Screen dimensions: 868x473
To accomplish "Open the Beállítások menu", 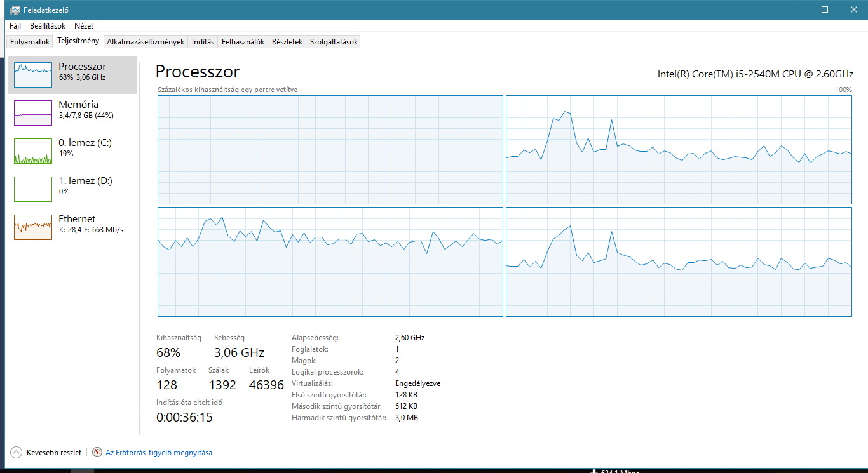I will pos(48,26).
